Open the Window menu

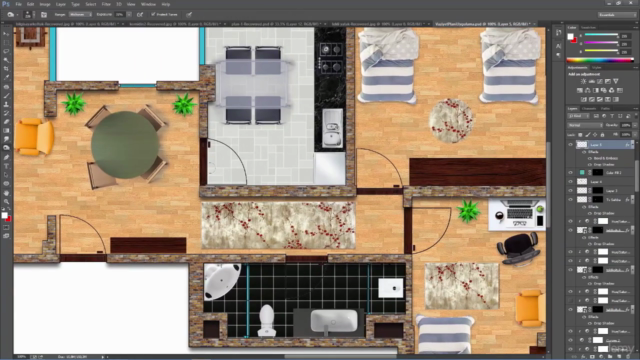point(148,4)
